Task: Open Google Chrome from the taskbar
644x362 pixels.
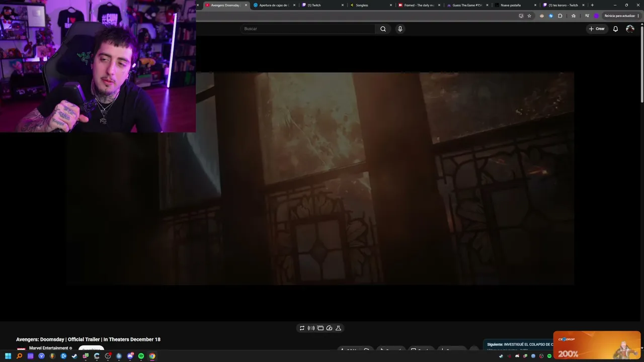Action: coord(152,356)
